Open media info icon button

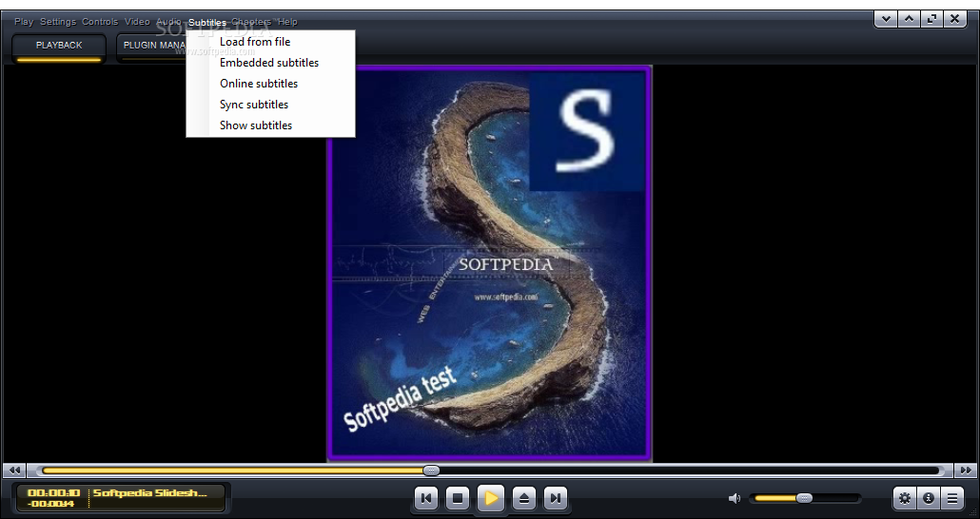(x=928, y=498)
